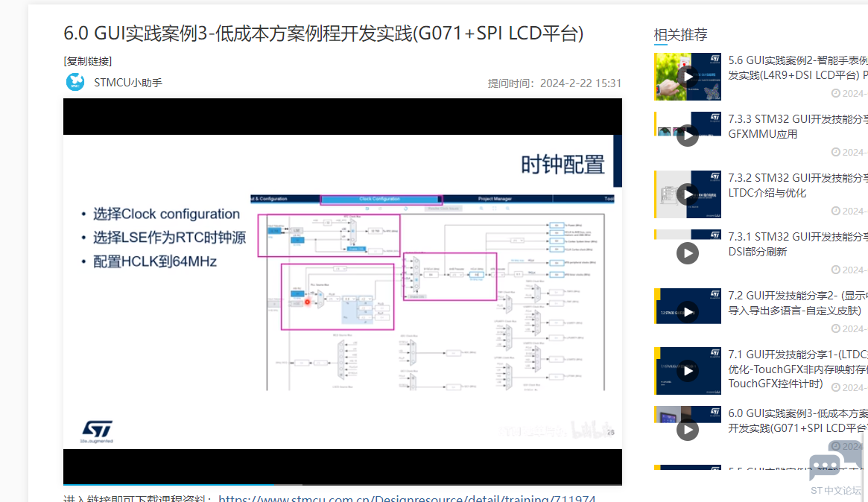Click the clock icon beside 7.2 date
The width and height of the screenshot is (868, 502).
(835, 328)
